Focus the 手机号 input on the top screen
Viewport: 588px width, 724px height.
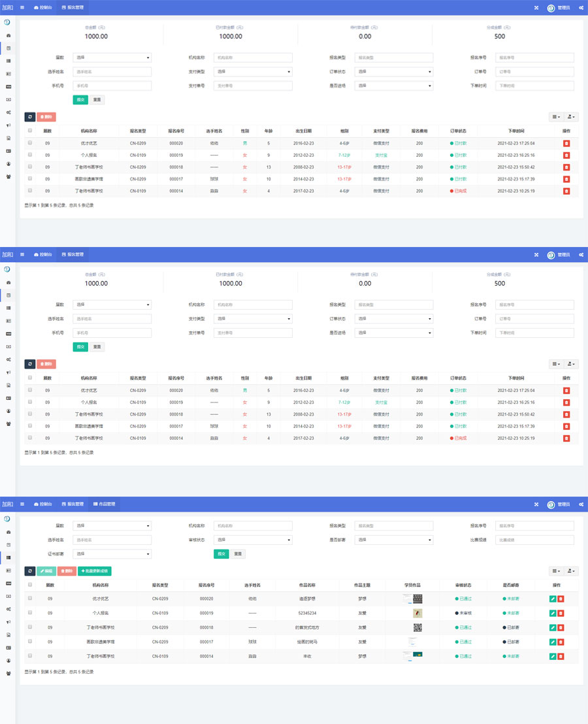pos(112,86)
